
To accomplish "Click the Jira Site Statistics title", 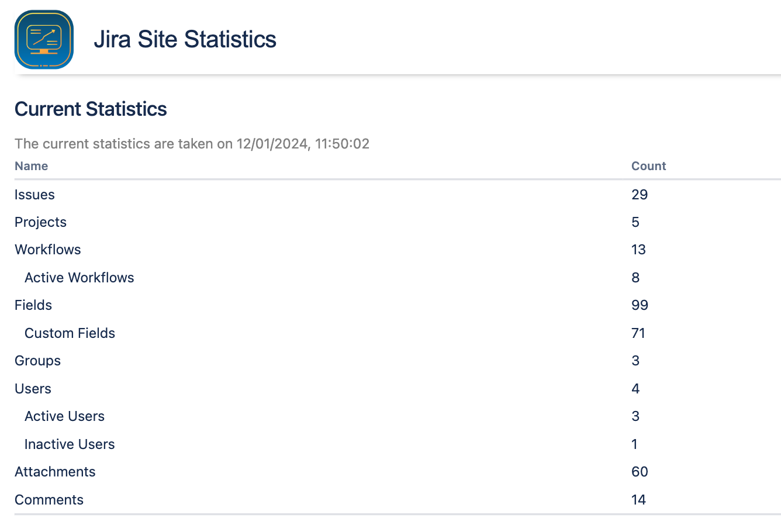I will tap(185, 40).
